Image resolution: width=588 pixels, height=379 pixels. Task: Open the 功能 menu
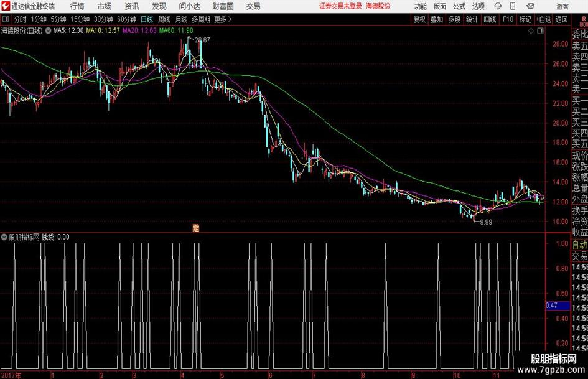[421, 6]
